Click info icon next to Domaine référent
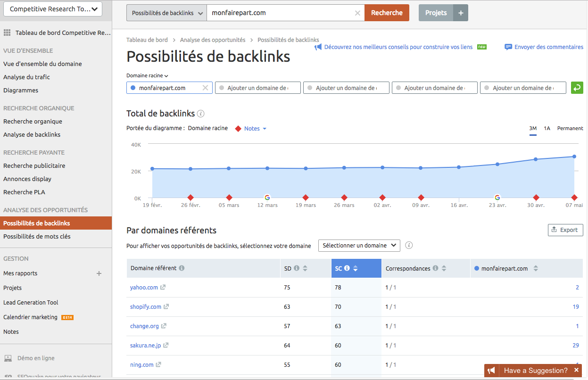Screen dimensions: 588x380 pyautogui.click(x=182, y=268)
